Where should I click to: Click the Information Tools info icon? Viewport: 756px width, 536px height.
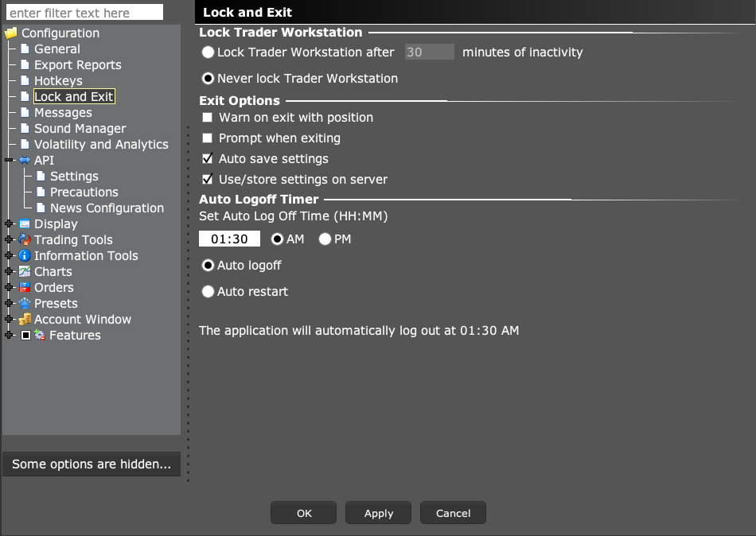coord(25,255)
